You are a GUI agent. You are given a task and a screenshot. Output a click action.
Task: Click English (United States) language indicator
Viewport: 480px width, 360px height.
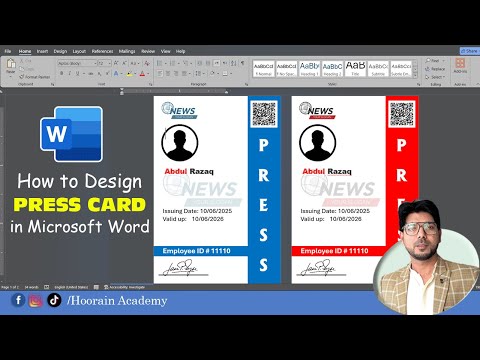(x=71, y=287)
